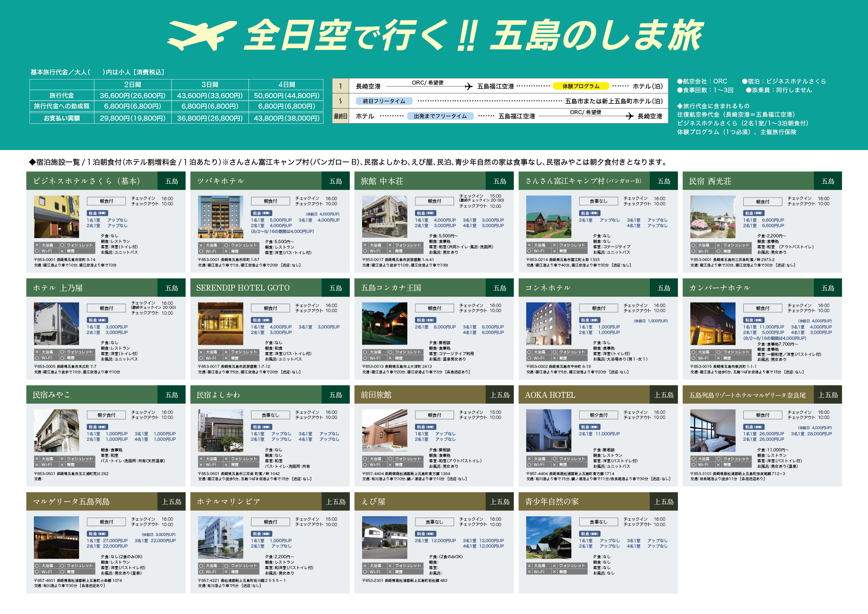
Task: Click the price 43,600円(33,600円)
Action: pos(210,95)
